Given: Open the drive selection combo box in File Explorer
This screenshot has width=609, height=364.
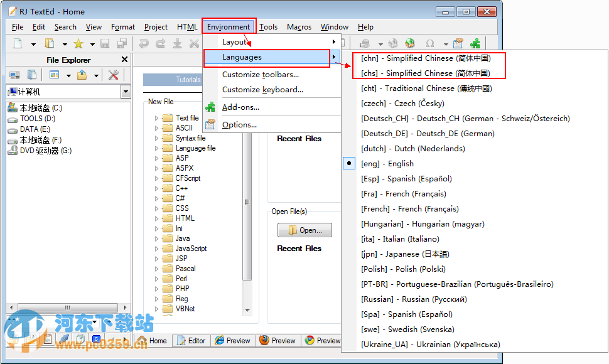Looking at the screenshot, I should (x=126, y=92).
